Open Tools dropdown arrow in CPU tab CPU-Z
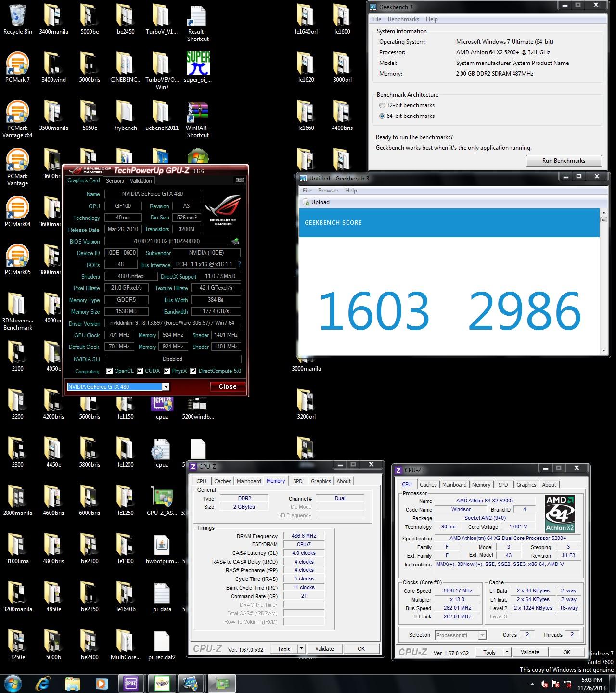The width and height of the screenshot is (616, 693). [x=507, y=652]
